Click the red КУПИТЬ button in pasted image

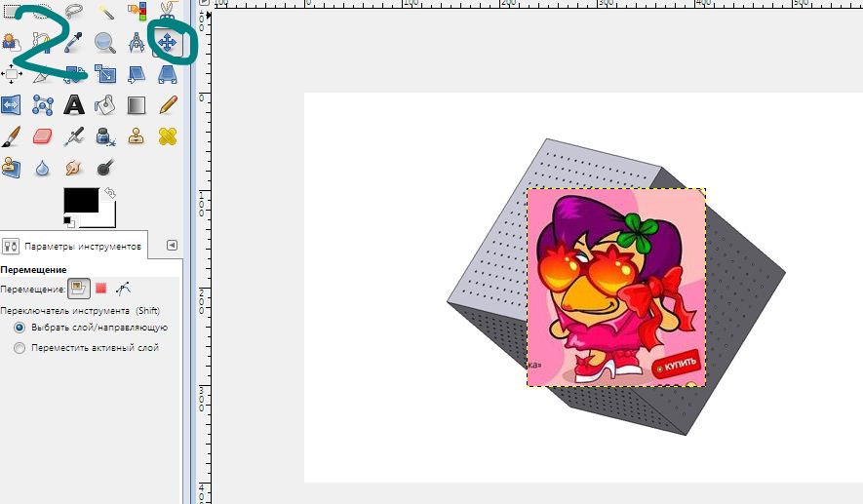tap(676, 366)
